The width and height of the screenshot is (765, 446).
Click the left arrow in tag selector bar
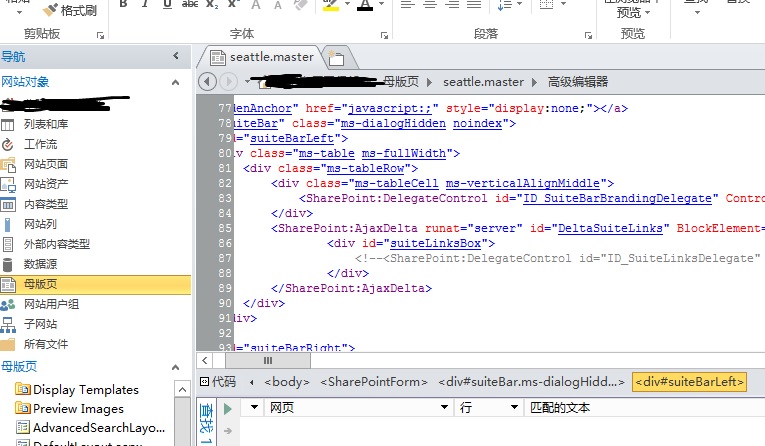(252, 382)
